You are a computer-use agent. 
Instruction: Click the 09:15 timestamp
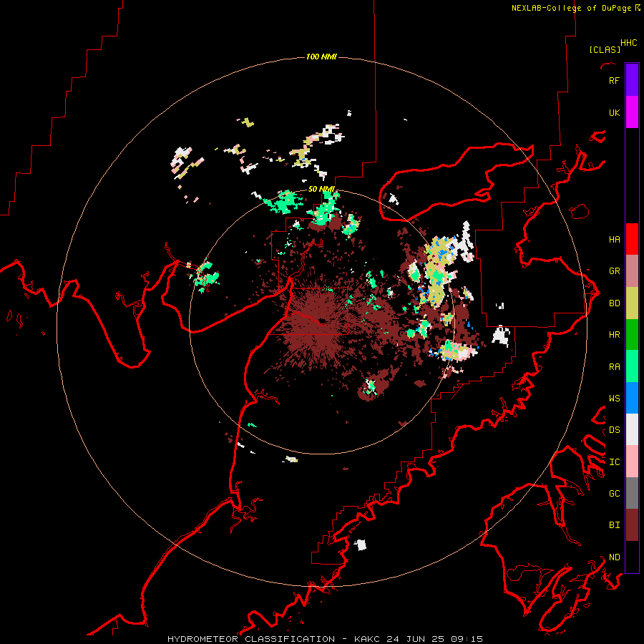467,639
